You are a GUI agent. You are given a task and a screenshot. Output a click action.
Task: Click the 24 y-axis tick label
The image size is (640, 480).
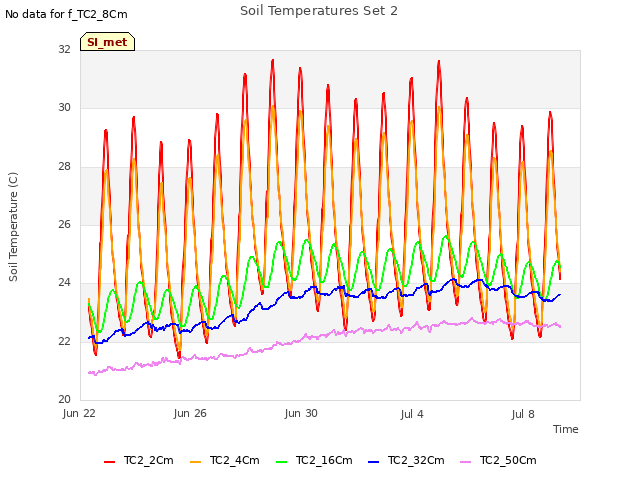click(64, 282)
